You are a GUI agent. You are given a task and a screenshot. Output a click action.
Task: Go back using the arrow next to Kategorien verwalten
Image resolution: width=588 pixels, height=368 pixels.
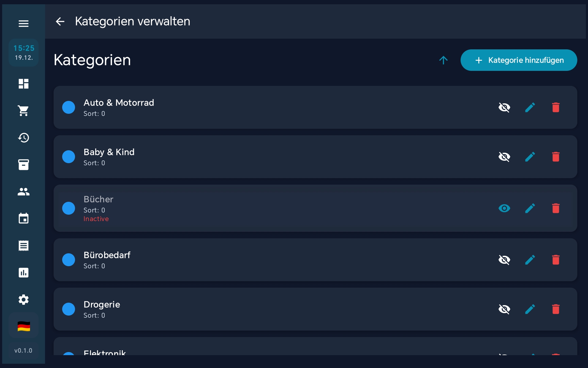[60, 21]
